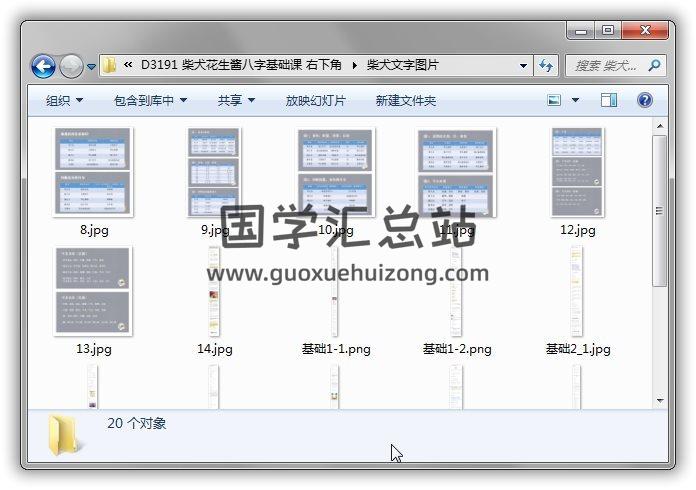Click the 基础2_1.jpg file name label
696x490 pixels.
[578, 349]
